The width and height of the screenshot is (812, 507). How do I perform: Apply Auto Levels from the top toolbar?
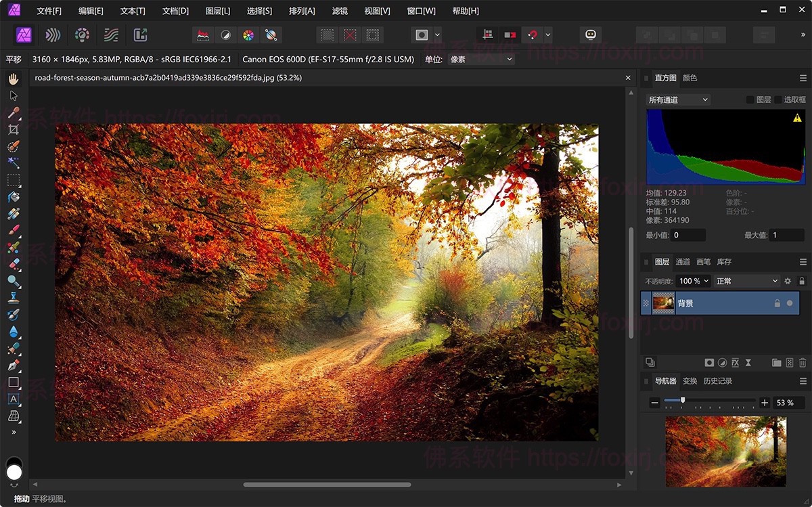202,35
